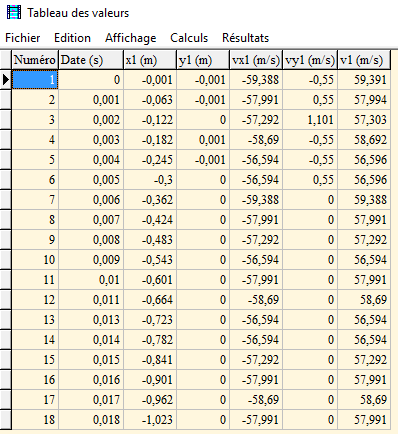This screenshot has height=434, width=398.
Task: Select the vy1 cell 0,55 in row 6
Action: tap(310, 180)
